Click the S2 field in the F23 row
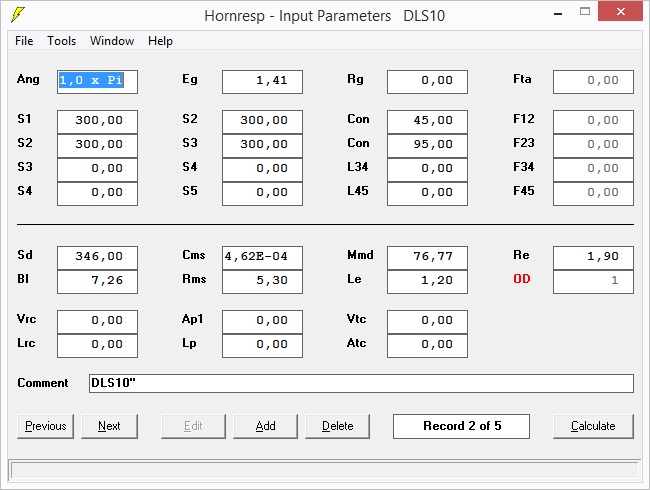 tap(97, 146)
